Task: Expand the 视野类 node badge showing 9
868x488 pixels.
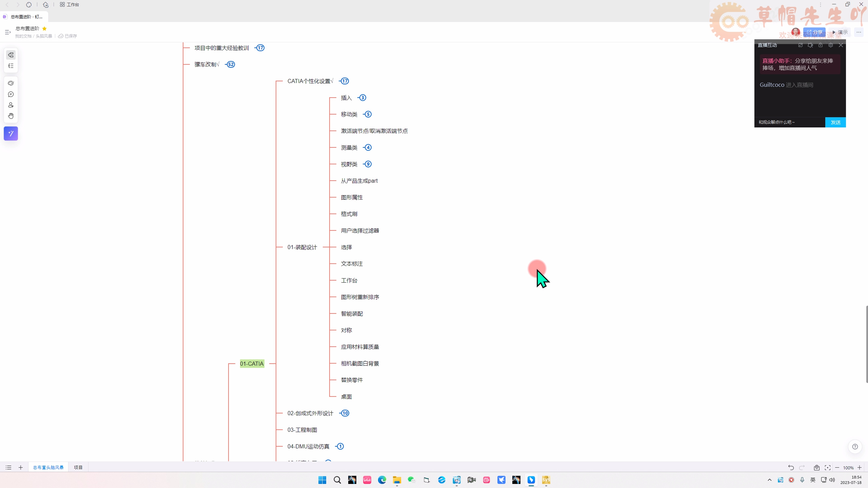Action: (368, 164)
